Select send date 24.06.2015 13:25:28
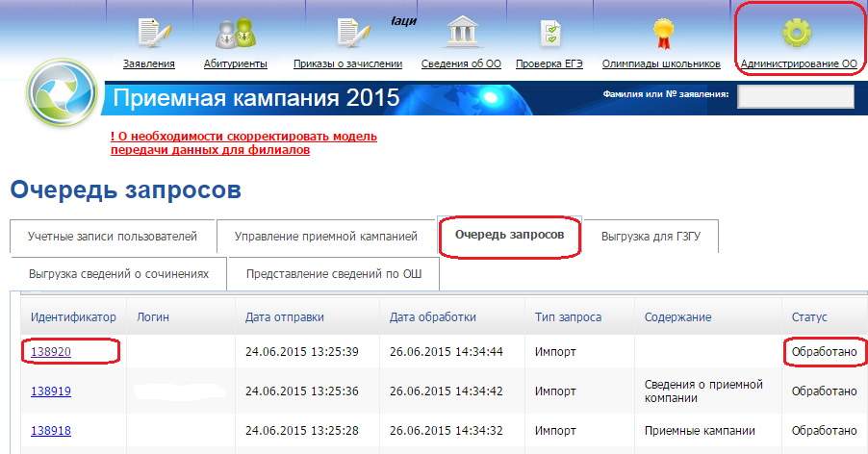The height and width of the screenshot is (454, 868). 302,430
